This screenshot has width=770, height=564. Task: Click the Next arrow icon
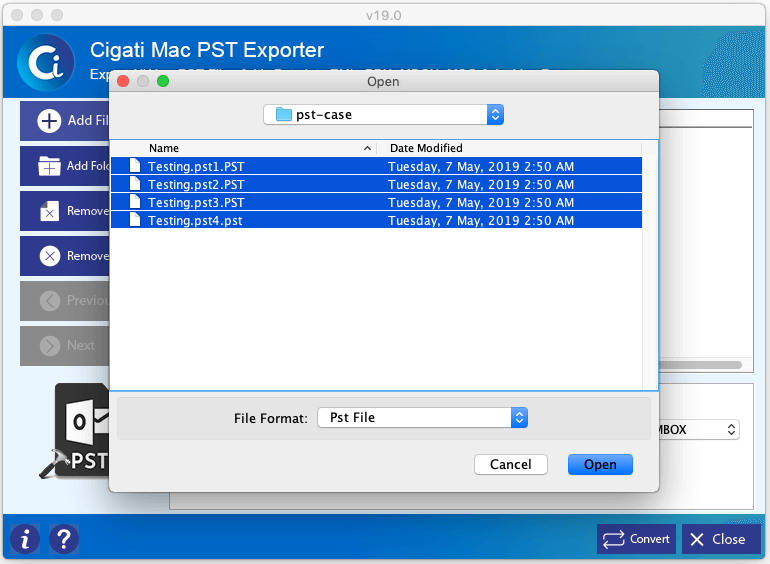tap(50, 346)
